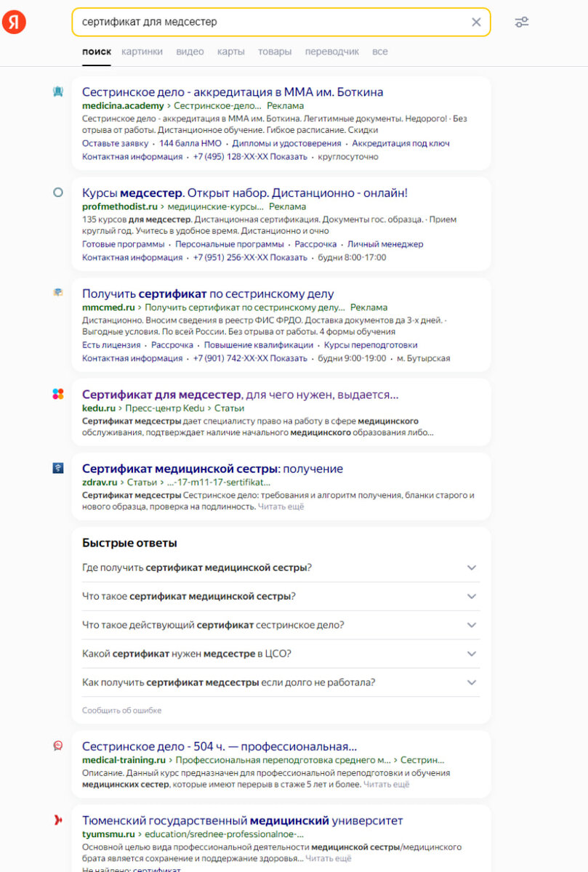The height and width of the screenshot is (872, 588).
Task: Click '144 балла НМО' sitelink
Action: click(190, 143)
